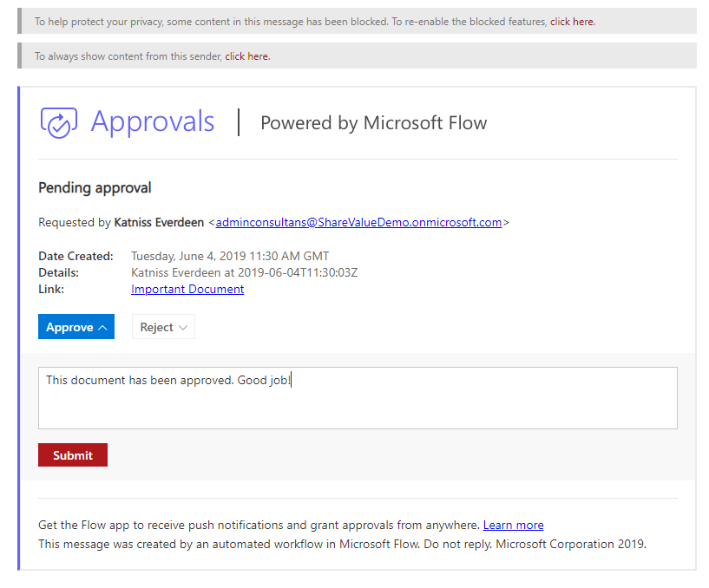Screen dimensions: 709x588
Task: Collapse the Approve dropdown button
Action: click(x=76, y=326)
